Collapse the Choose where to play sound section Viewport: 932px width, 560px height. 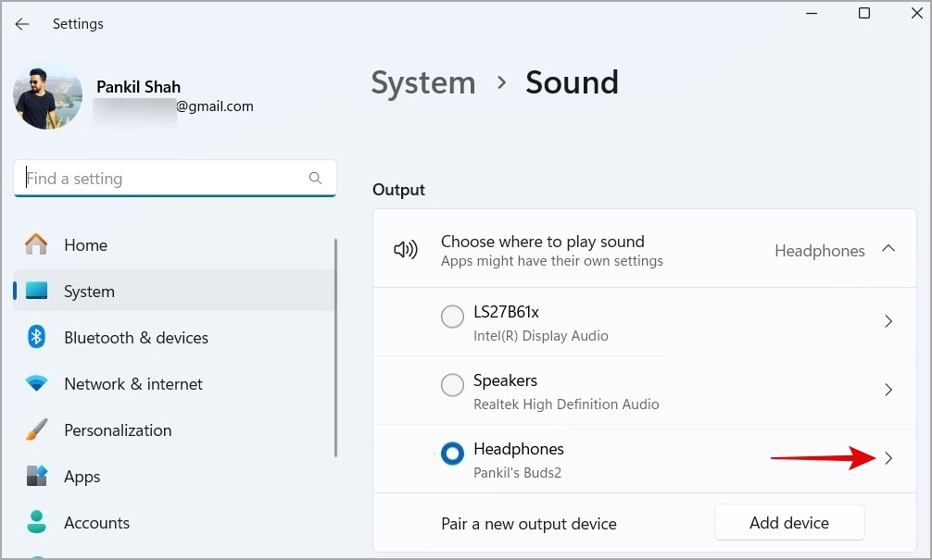click(x=888, y=249)
